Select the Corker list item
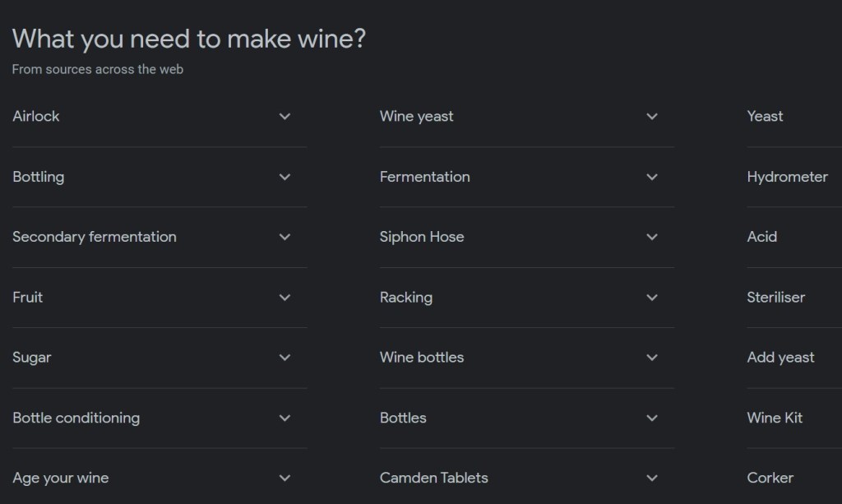Image resolution: width=842 pixels, height=504 pixels. pos(770,478)
